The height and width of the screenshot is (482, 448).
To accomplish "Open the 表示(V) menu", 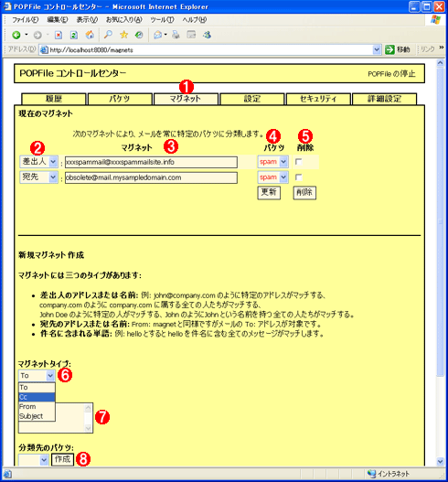I will 87,20.
